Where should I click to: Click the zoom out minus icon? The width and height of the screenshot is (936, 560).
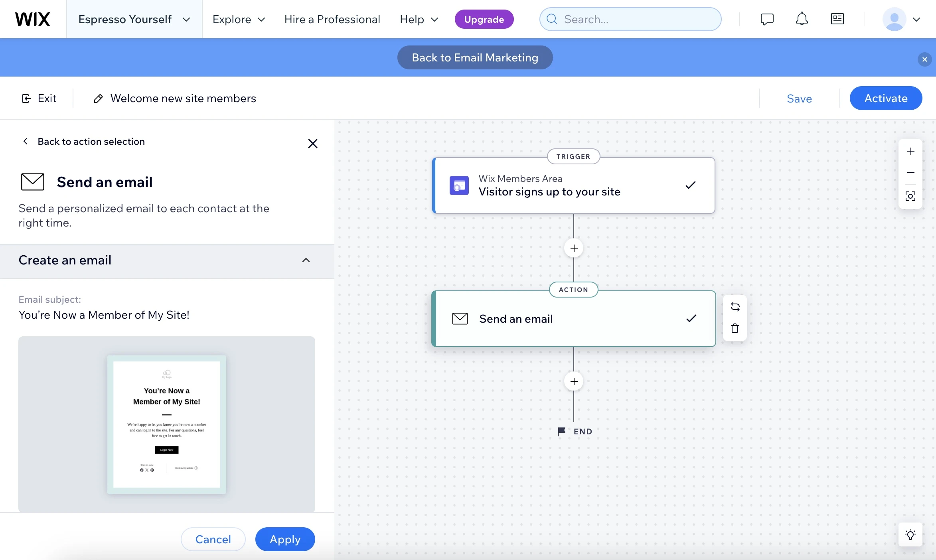pyautogui.click(x=910, y=173)
